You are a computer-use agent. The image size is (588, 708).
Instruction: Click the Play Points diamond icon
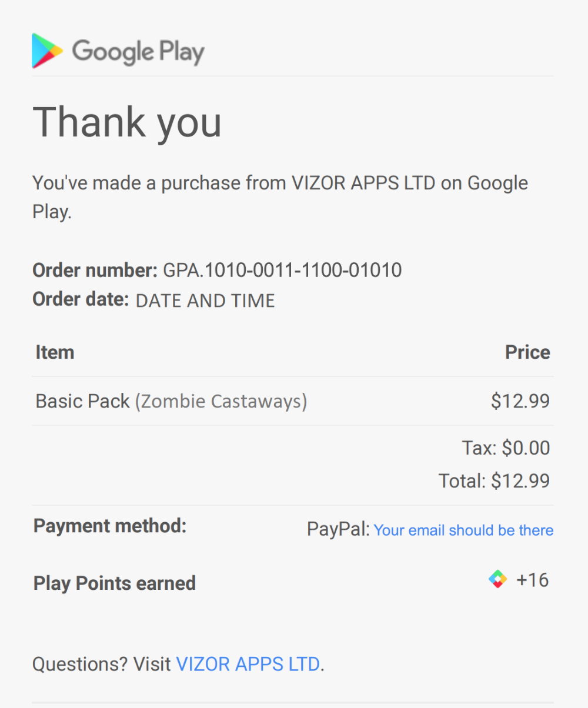click(x=497, y=580)
